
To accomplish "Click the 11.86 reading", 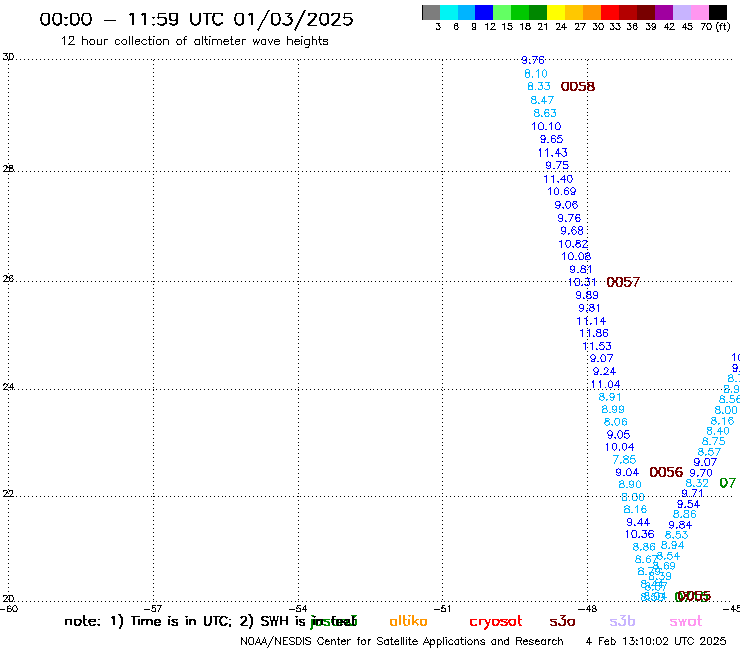I will [x=594, y=333].
